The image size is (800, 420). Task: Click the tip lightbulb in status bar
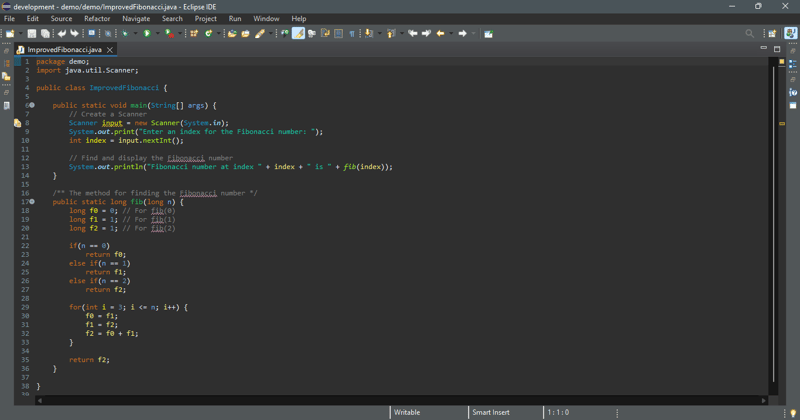point(793,413)
